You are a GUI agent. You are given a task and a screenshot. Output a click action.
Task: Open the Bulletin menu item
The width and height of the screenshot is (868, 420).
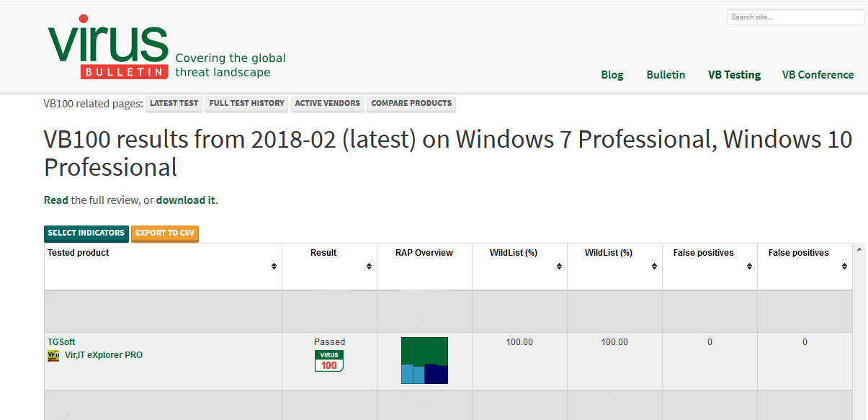[x=666, y=75]
